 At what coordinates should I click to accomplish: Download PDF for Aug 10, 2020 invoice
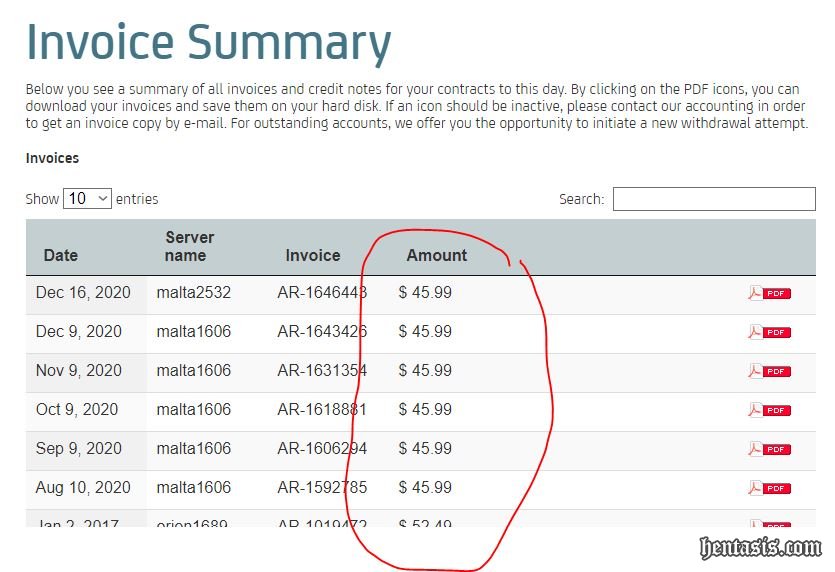pyautogui.click(x=769, y=488)
